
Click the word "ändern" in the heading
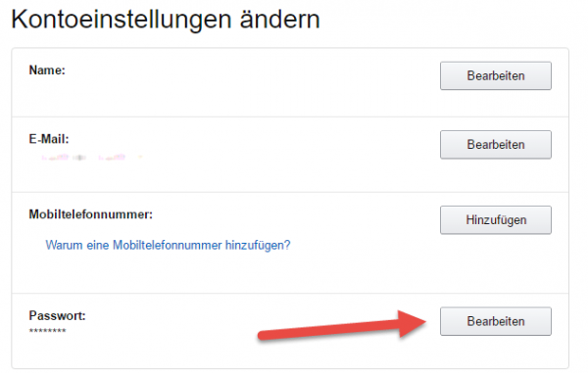(279, 20)
